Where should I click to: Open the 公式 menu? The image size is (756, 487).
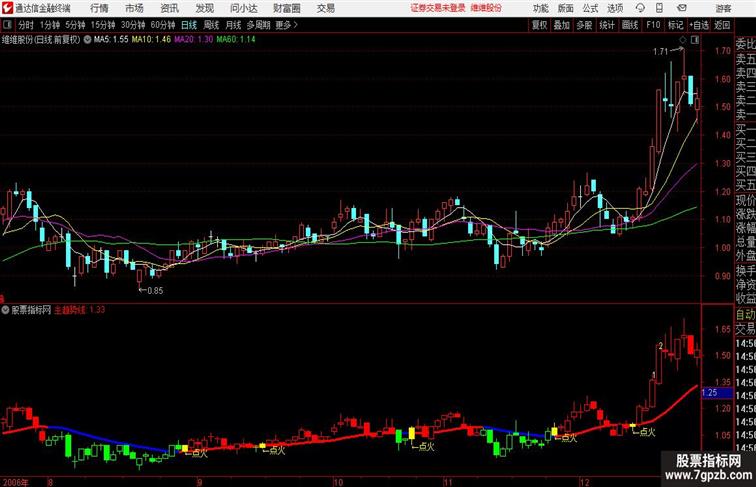point(590,8)
